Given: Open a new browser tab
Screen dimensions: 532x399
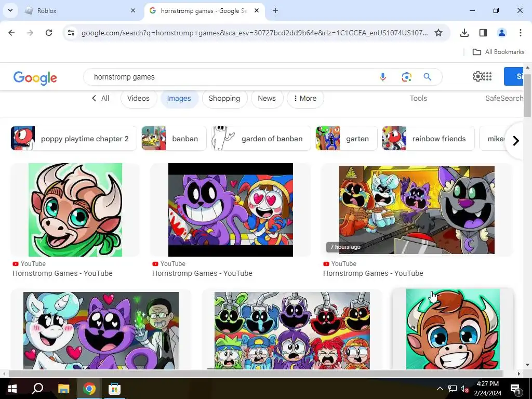Looking at the screenshot, I should [275, 11].
